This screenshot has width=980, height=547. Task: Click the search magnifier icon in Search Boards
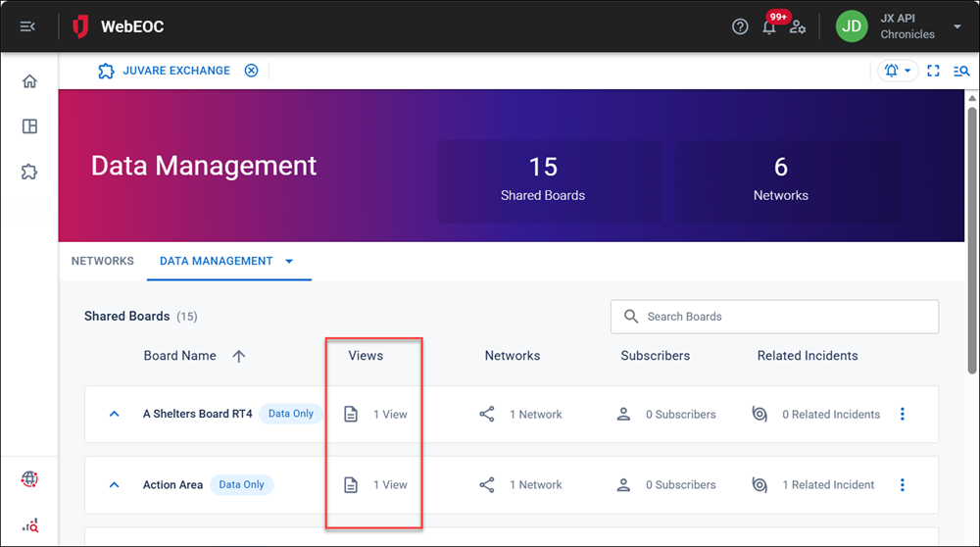pyautogui.click(x=631, y=317)
